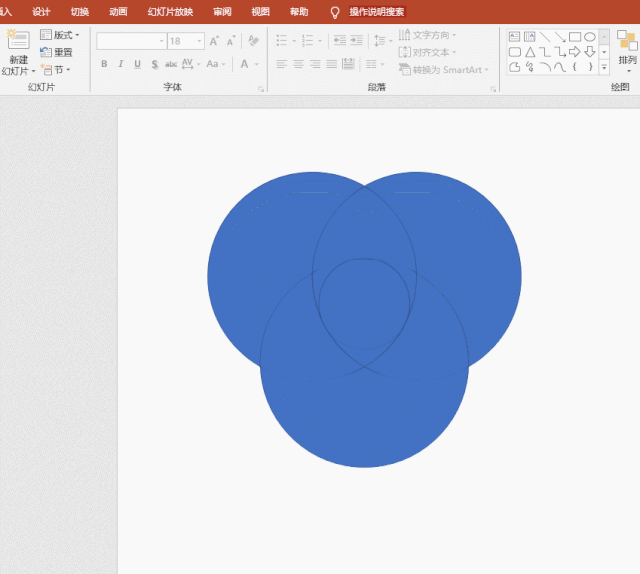Click the Arrange (排列) icon
Screen dimensions: 640x574
click(627, 42)
